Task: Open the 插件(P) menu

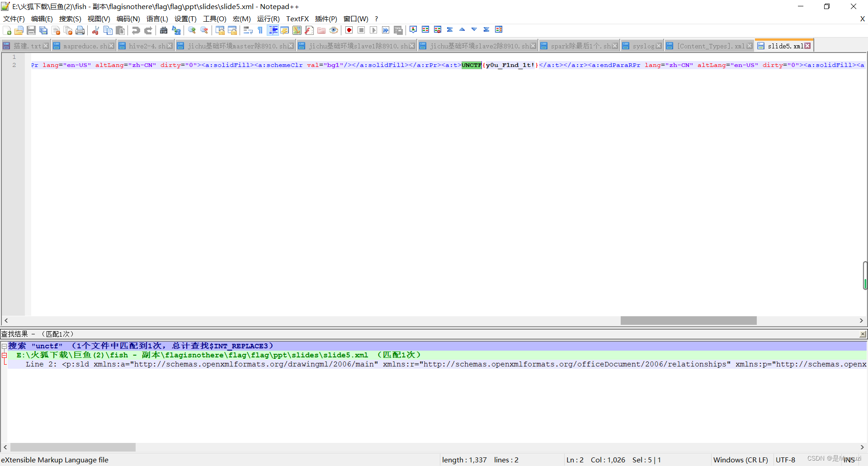Action: click(x=326, y=19)
